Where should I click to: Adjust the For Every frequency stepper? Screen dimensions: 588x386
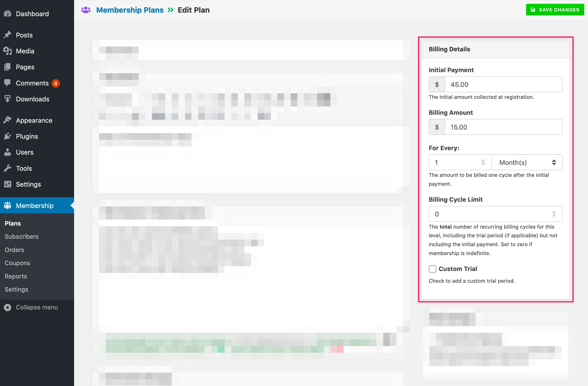[483, 162]
